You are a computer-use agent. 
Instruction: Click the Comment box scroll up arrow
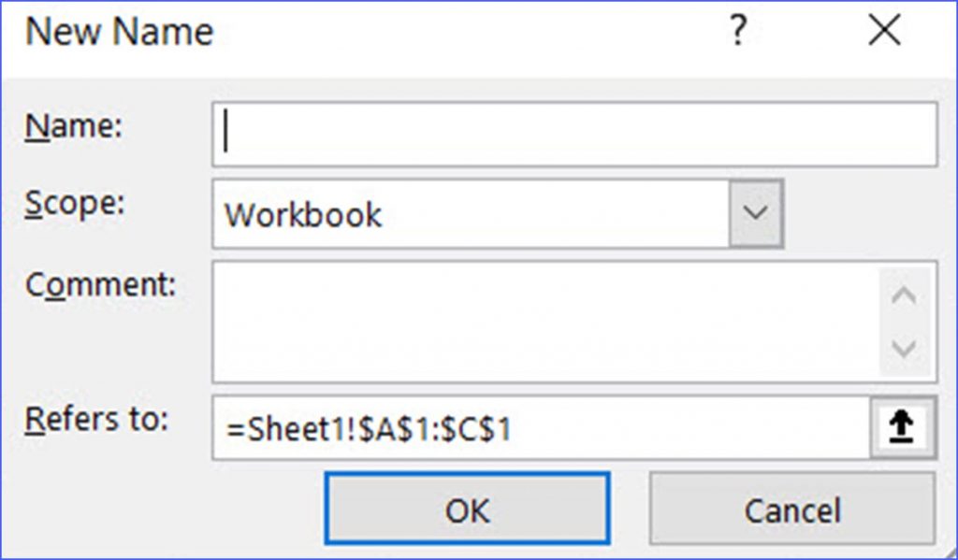(905, 296)
